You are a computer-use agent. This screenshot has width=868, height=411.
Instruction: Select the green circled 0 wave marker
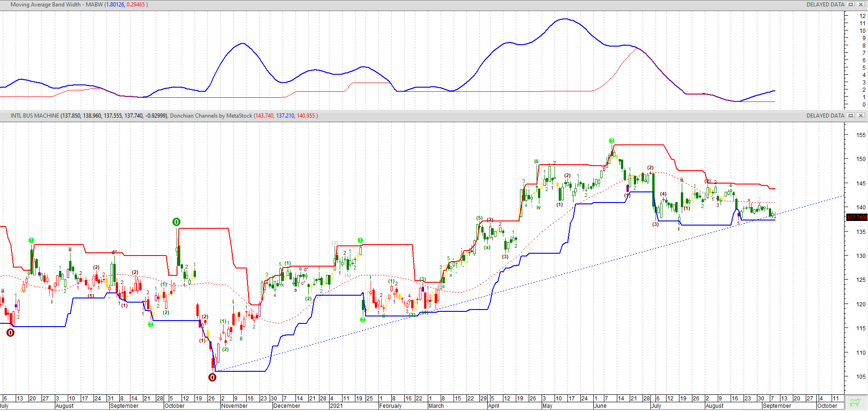pyautogui.click(x=176, y=222)
